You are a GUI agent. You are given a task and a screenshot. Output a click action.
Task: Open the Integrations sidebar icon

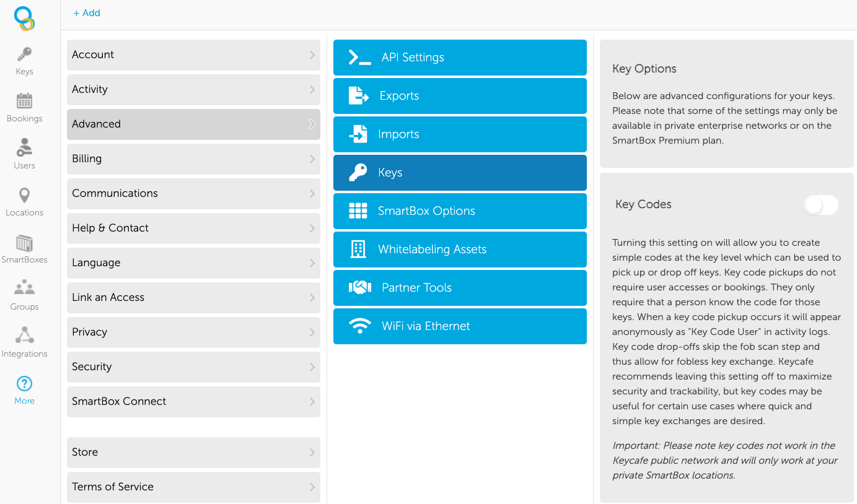point(24,335)
